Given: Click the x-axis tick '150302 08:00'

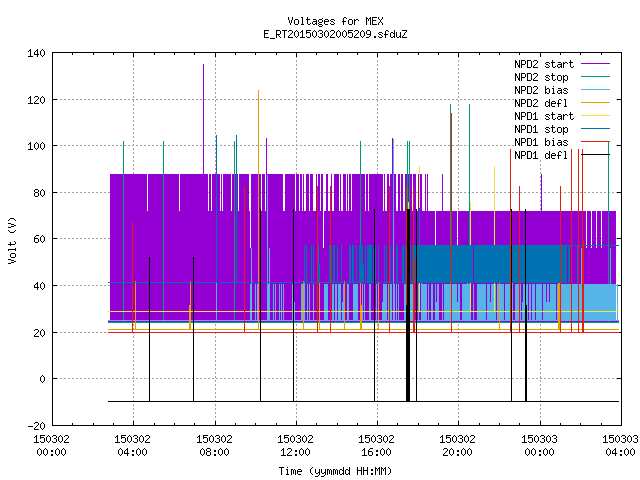Looking at the screenshot, I should coord(214,446).
